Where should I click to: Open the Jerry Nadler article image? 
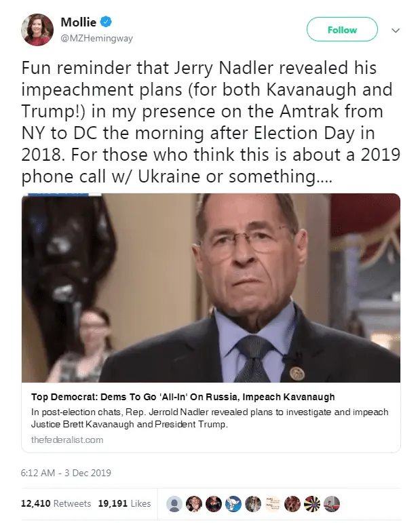point(211,288)
